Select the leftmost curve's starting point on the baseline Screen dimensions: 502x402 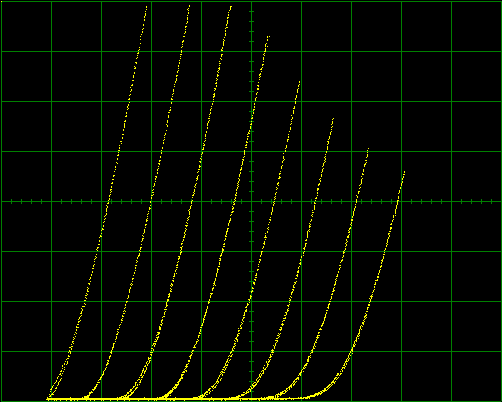coord(49,398)
